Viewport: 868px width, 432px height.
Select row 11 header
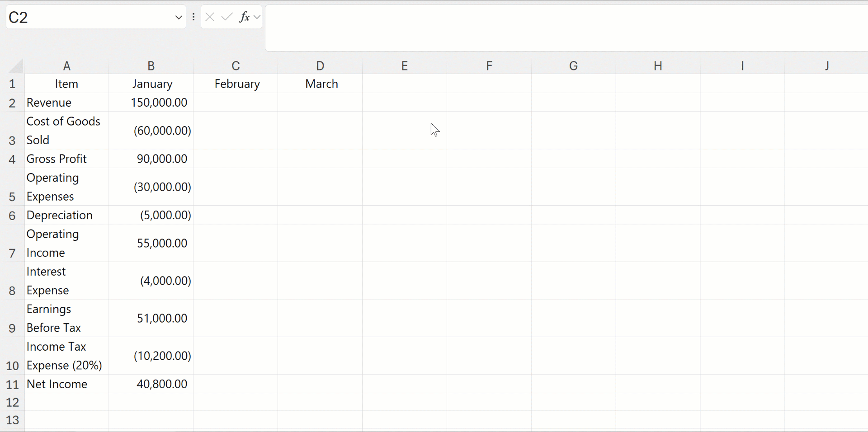click(x=12, y=384)
